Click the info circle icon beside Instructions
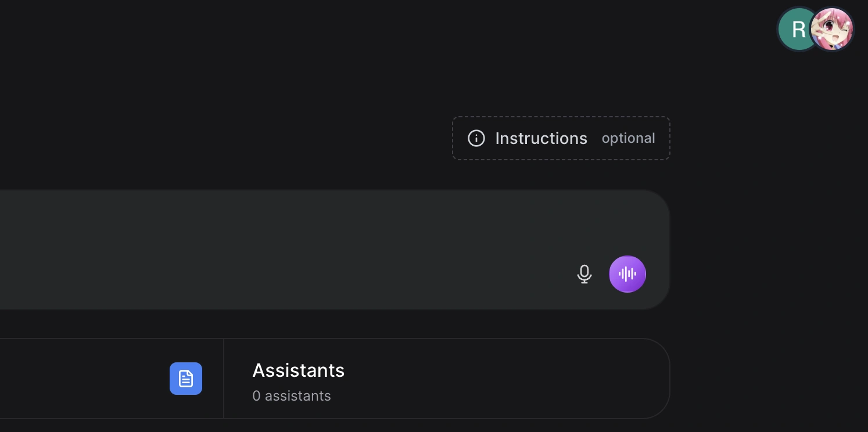868x432 pixels. [x=476, y=138]
